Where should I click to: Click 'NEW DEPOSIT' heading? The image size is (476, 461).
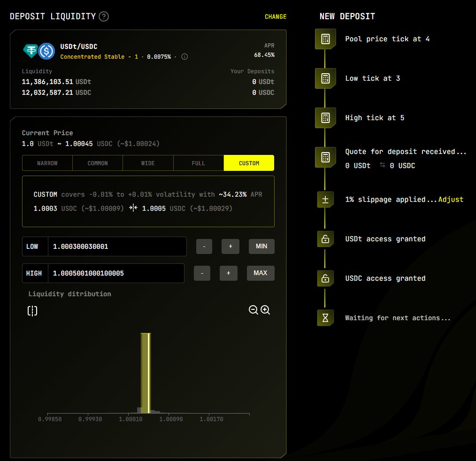click(347, 16)
